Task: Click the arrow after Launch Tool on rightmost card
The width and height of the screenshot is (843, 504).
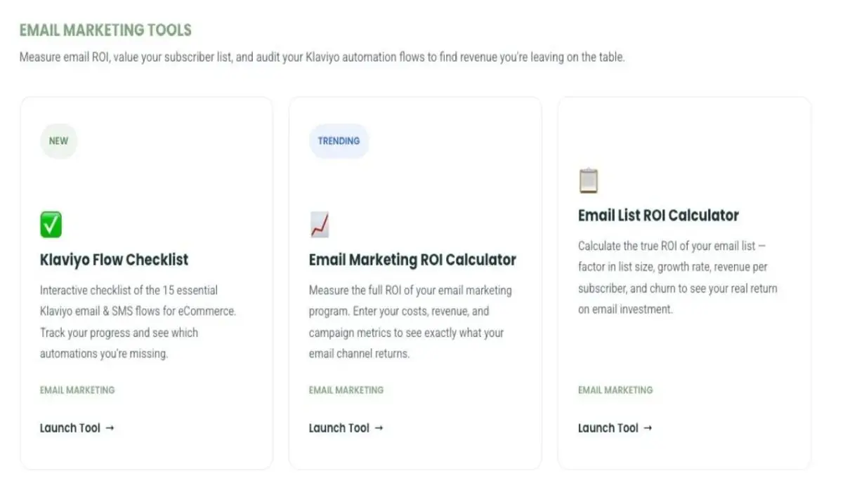Action: pyautogui.click(x=649, y=427)
